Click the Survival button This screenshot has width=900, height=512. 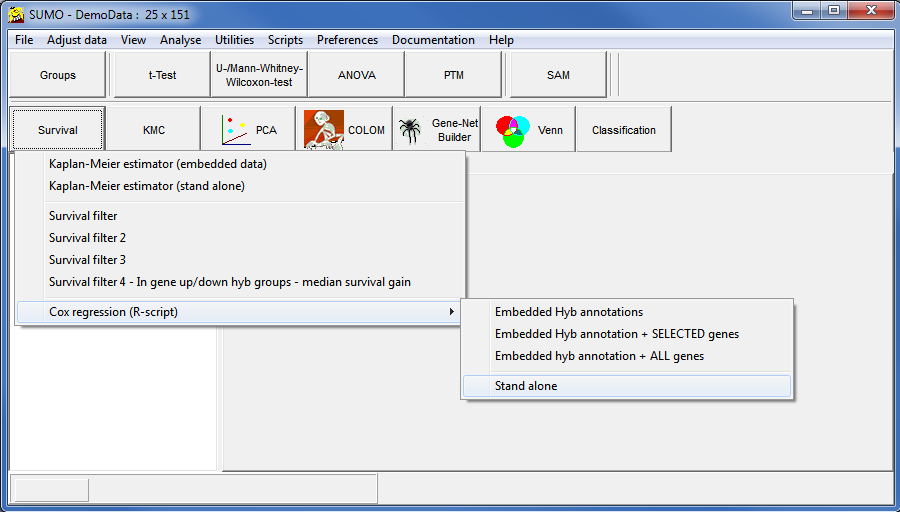tap(57, 130)
